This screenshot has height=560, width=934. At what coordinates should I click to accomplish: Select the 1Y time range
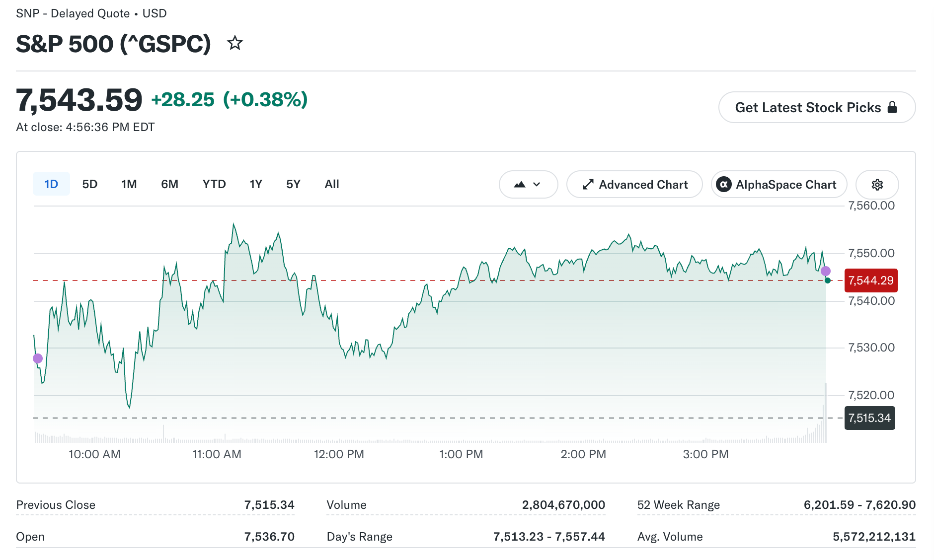coord(256,184)
